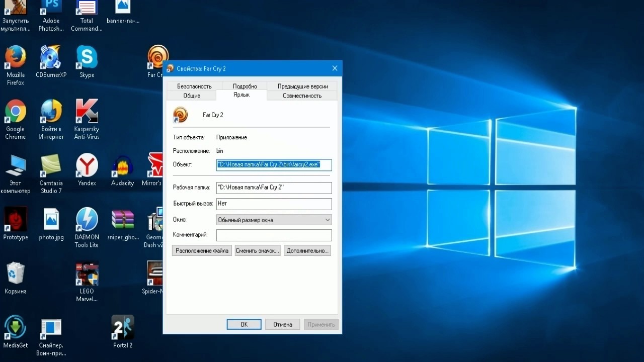Select the Снайпер. Воин-при shortcut icon

51,337
